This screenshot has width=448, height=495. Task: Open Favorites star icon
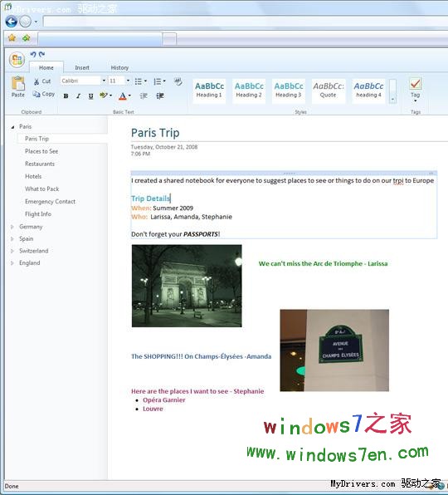(12, 38)
